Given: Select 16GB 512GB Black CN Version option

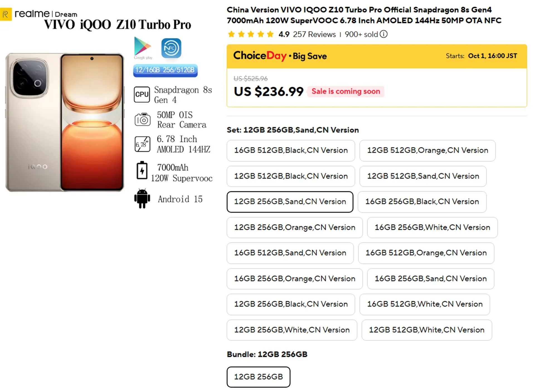Looking at the screenshot, I should point(291,150).
